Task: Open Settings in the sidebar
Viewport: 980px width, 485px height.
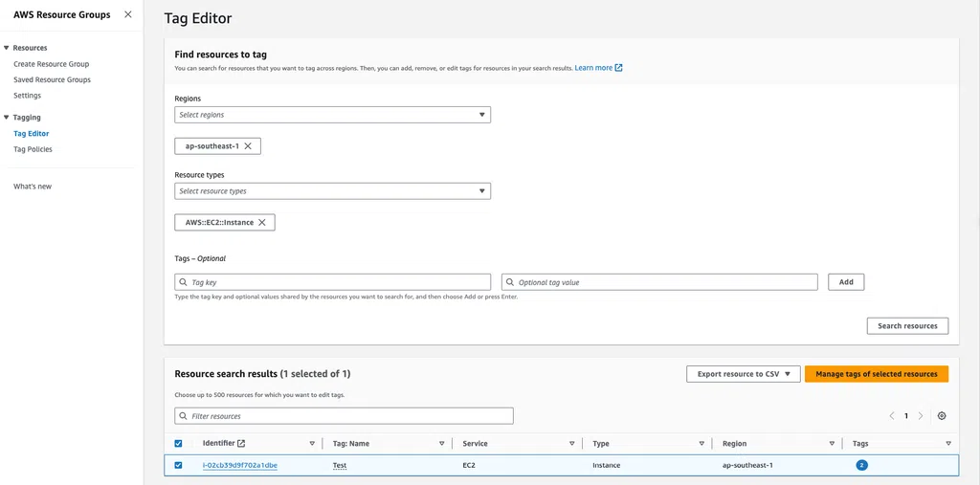Action: click(28, 96)
